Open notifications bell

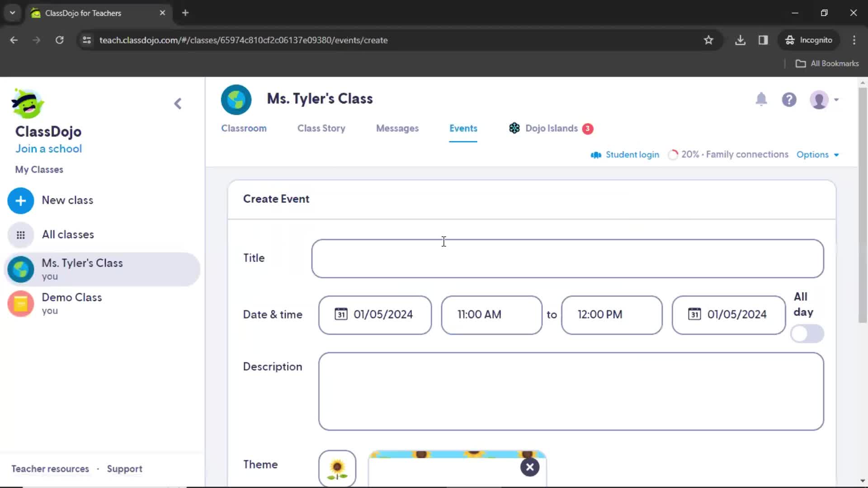click(x=761, y=99)
